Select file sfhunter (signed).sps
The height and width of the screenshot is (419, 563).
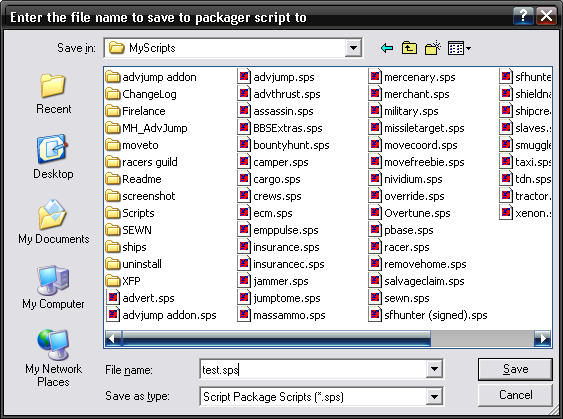pos(428,315)
